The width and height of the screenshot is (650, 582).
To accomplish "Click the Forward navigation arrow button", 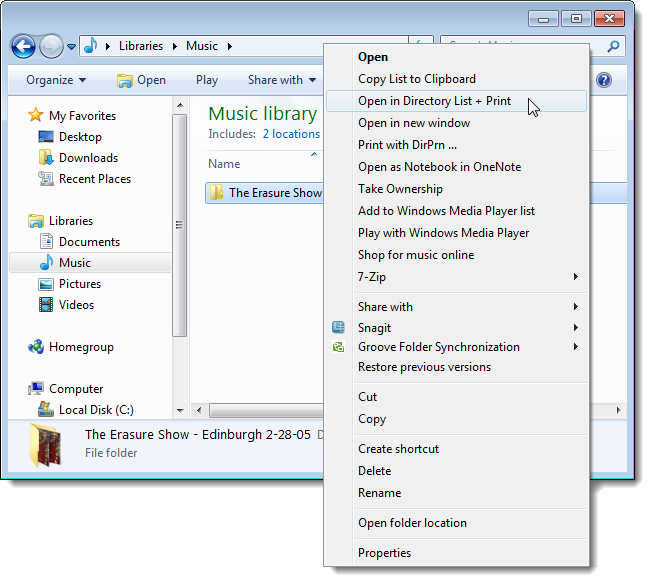I will tap(51, 46).
